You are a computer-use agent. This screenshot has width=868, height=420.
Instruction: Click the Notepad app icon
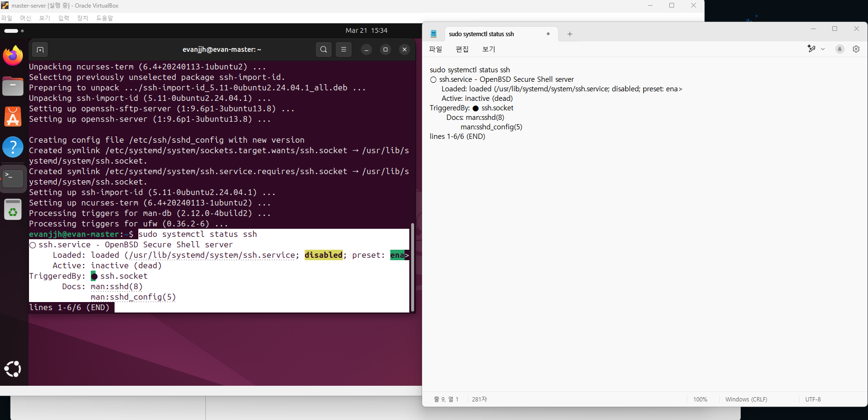(x=434, y=34)
